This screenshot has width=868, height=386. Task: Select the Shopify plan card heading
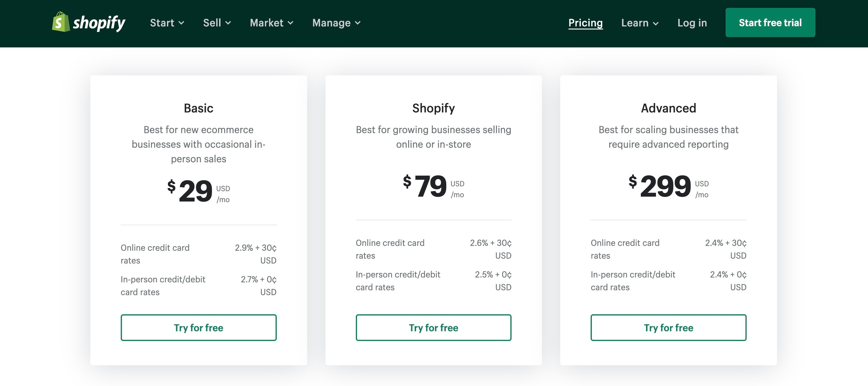pyautogui.click(x=433, y=108)
